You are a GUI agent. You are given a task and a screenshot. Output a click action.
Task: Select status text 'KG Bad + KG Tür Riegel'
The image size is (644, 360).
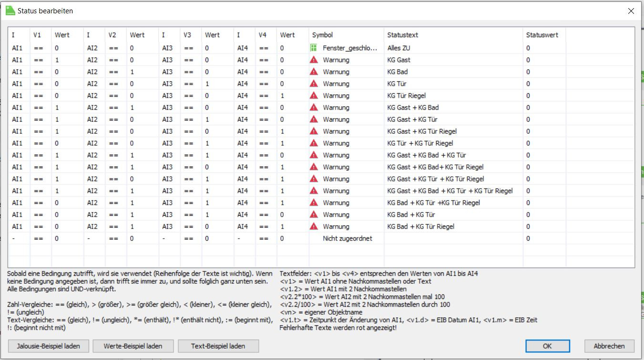(421, 227)
